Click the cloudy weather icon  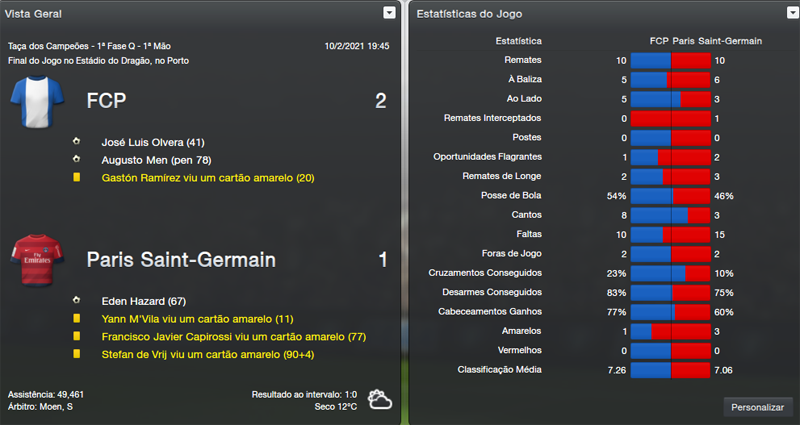tap(379, 400)
